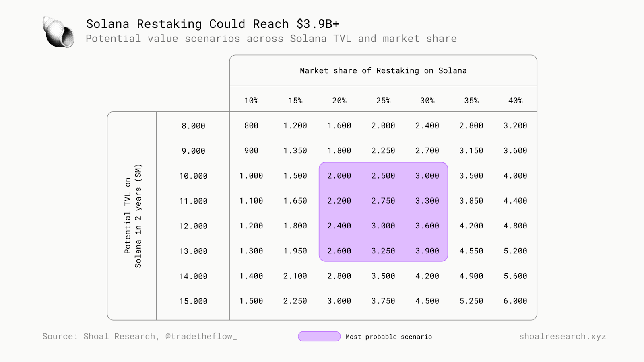
Task: Click the 1.100 value cell
Action: pyautogui.click(x=251, y=201)
